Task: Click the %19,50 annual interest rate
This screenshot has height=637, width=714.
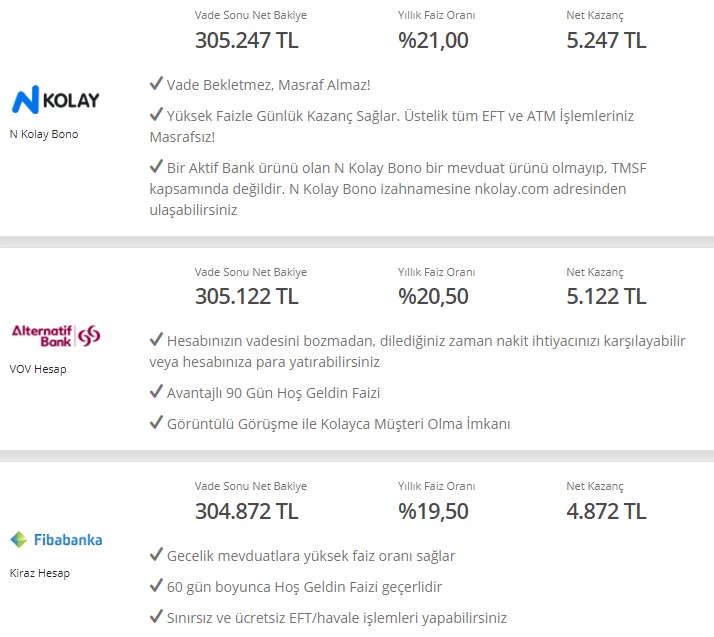Action: tap(433, 511)
